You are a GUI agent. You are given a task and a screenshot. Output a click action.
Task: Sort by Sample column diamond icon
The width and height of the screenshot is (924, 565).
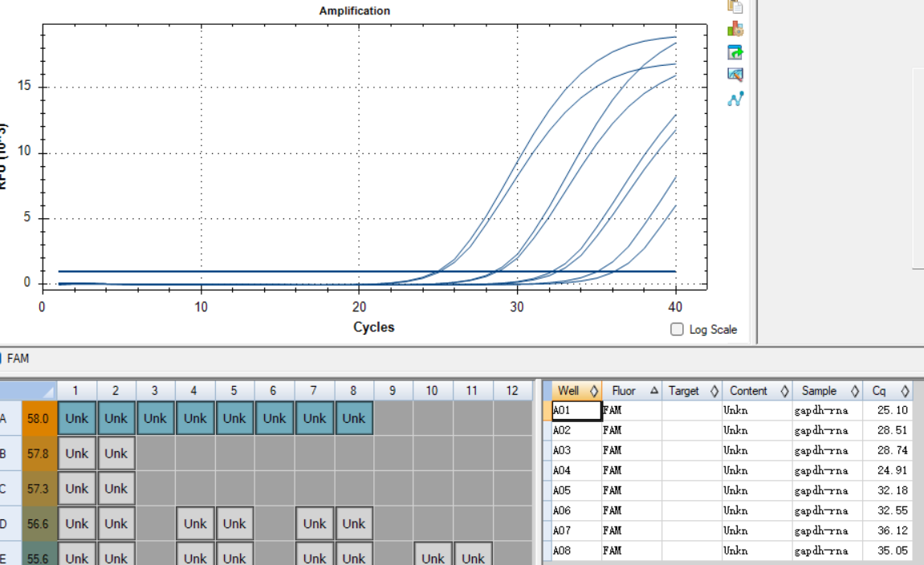pos(854,391)
